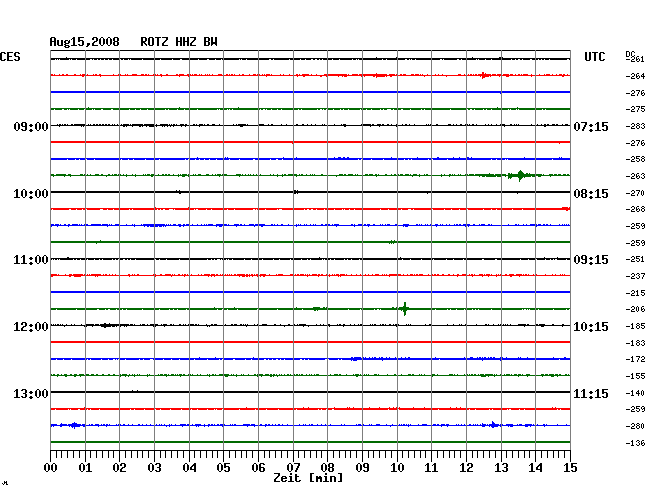Click x-axis minute tick label 13
650x494 pixels.
tap(501, 468)
